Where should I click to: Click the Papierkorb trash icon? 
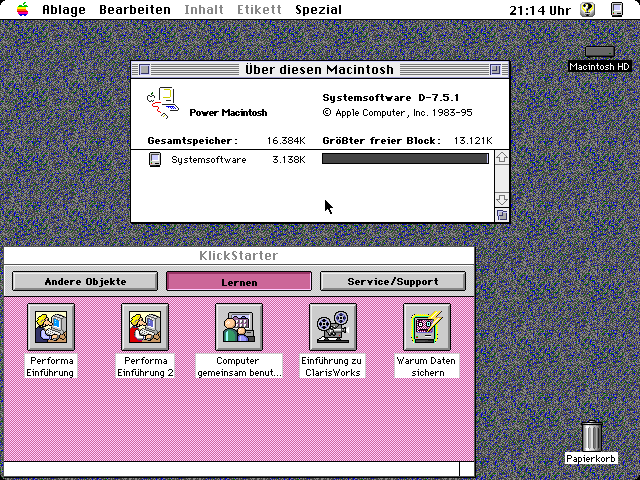(591, 436)
